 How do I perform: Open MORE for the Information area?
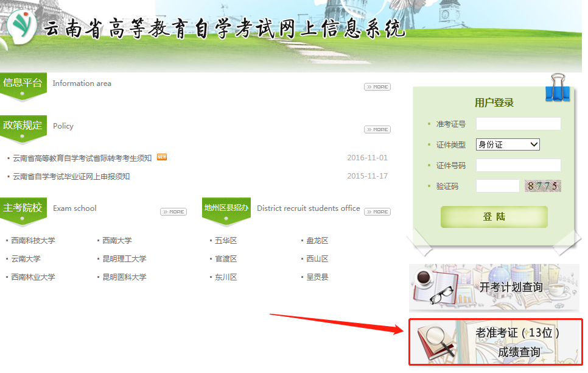coord(377,87)
